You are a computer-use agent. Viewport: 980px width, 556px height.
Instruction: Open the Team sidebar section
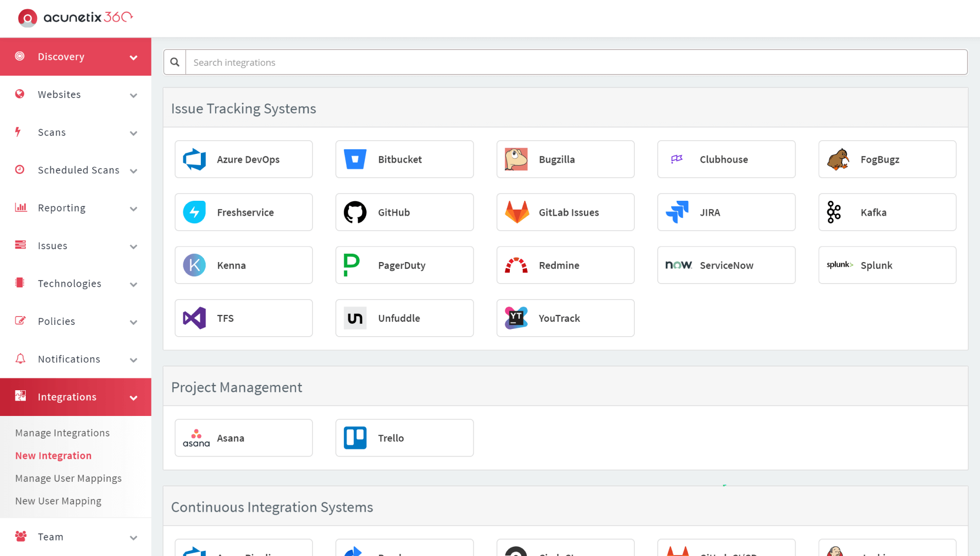coord(76,537)
